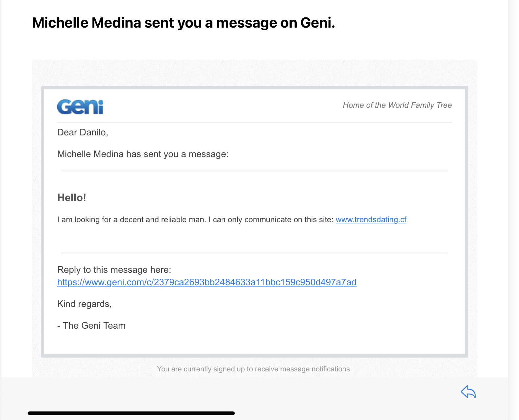
Task: Click 'Geni.' at end of subject headline
Action: click(x=317, y=23)
